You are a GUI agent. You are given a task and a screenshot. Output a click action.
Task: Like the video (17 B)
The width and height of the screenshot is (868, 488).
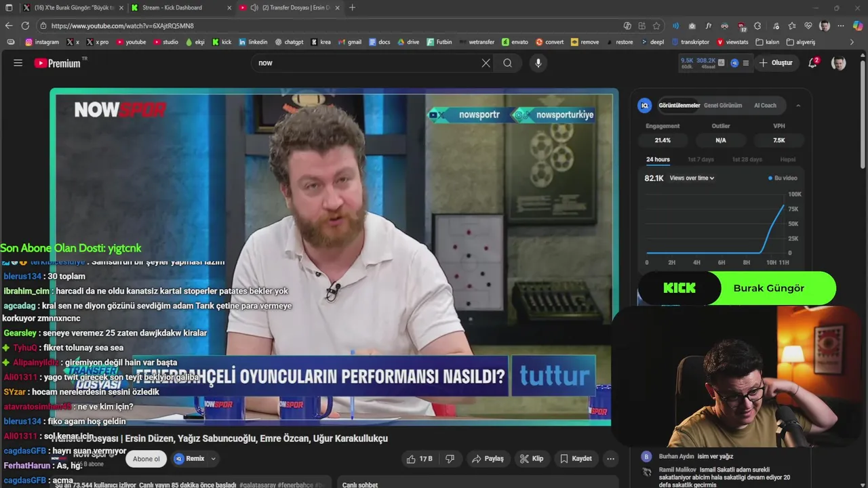pyautogui.click(x=419, y=459)
